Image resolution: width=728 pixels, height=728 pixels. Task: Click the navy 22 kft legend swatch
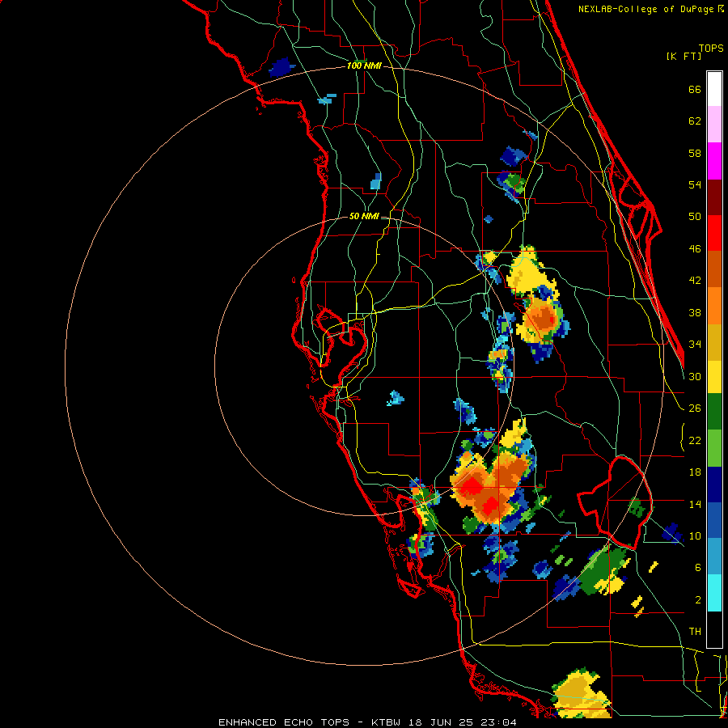tap(714, 485)
